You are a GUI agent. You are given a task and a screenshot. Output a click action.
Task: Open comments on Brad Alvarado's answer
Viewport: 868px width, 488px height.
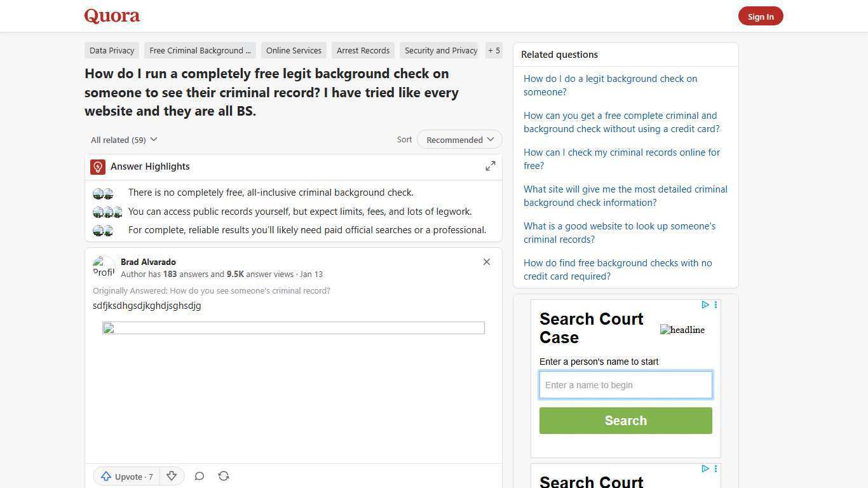point(199,476)
